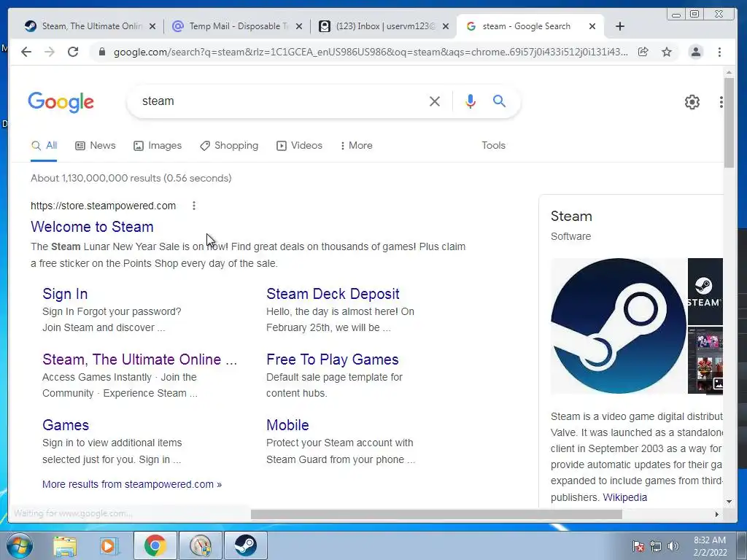
Task: View site info padlock icon
Action: (101, 52)
